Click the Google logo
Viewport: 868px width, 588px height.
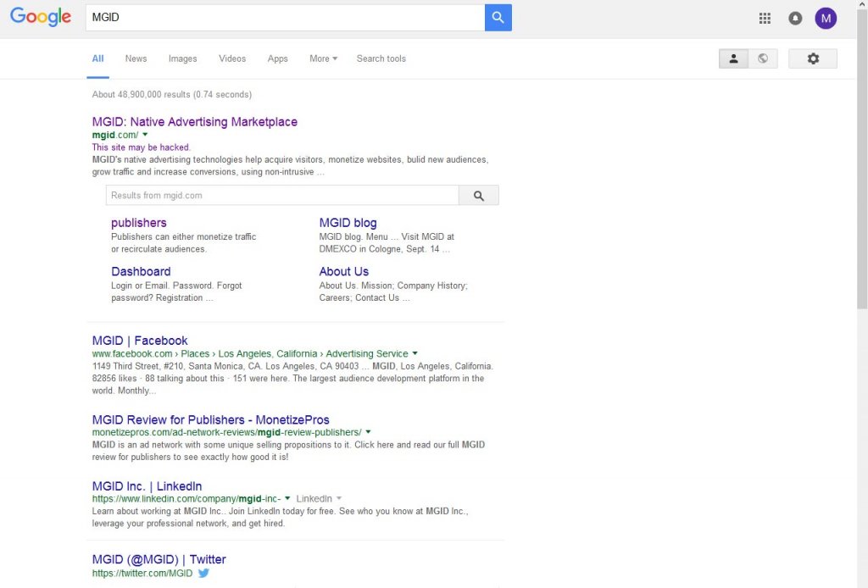41,17
